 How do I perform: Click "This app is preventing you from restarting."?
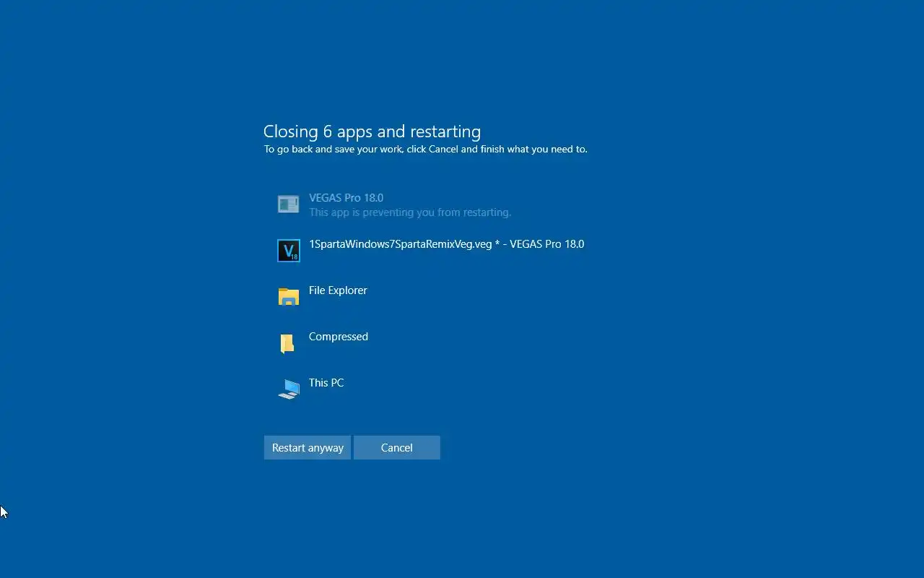[x=410, y=212]
